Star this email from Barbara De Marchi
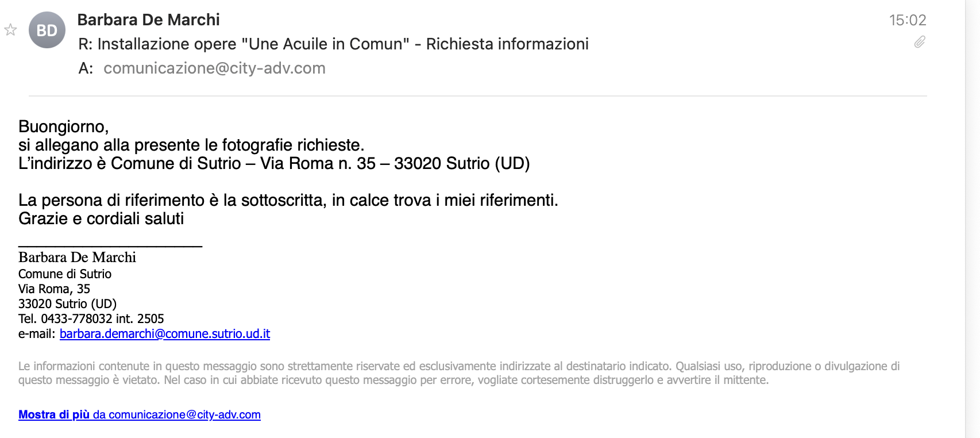The image size is (980, 438). coord(10,30)
